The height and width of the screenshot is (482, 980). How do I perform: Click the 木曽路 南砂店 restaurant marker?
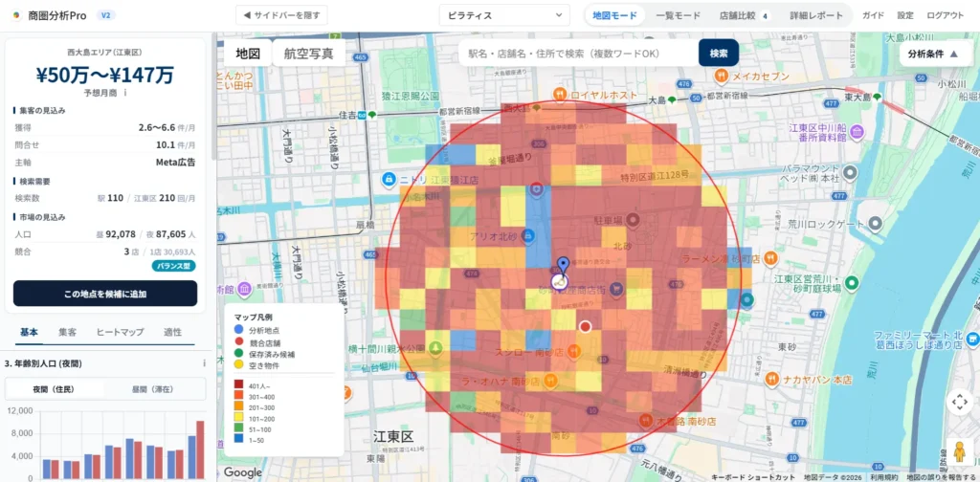click(x=646, y=422)
